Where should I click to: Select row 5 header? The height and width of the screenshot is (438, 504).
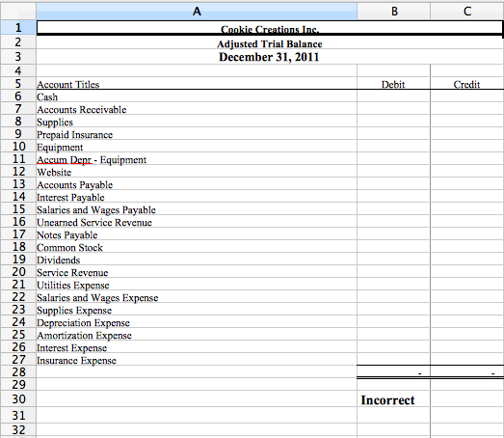pyautogui.click(x=18, y=83)
